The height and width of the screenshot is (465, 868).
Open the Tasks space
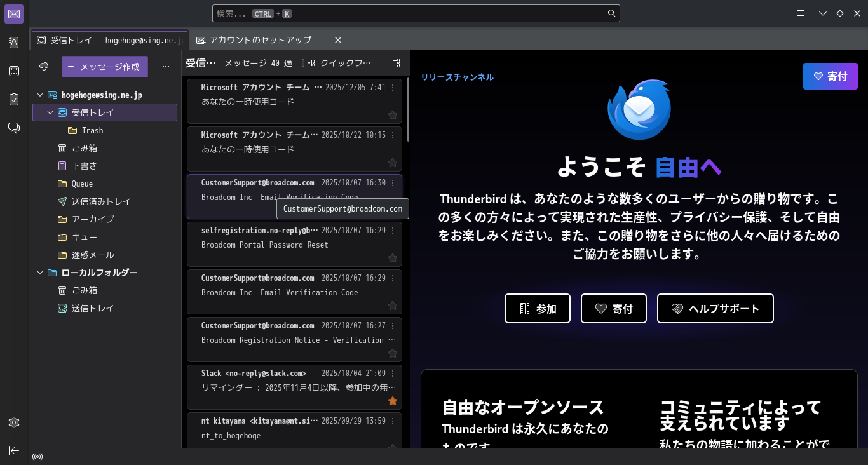click(14, 100)
